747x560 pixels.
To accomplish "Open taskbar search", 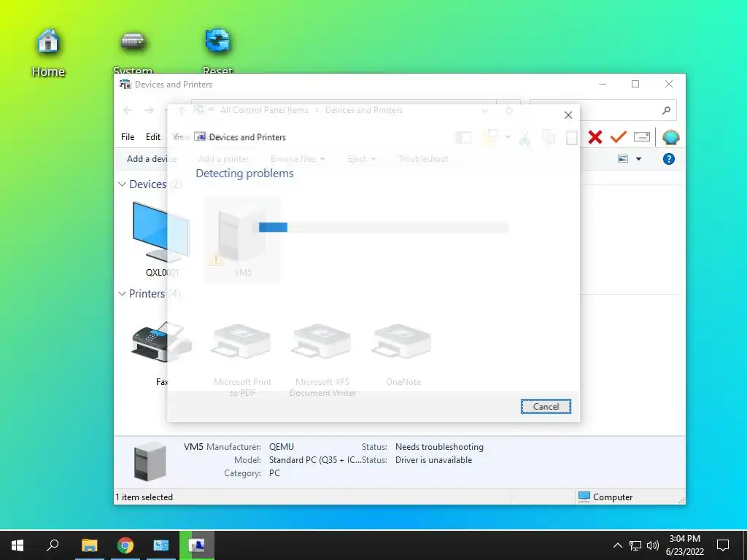I will click(x=53, y=545).
